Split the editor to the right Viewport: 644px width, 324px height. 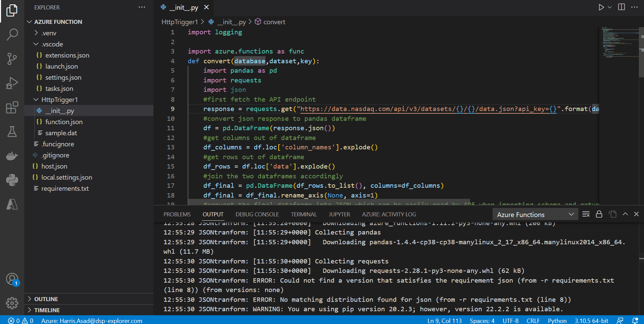pos(621,7)
